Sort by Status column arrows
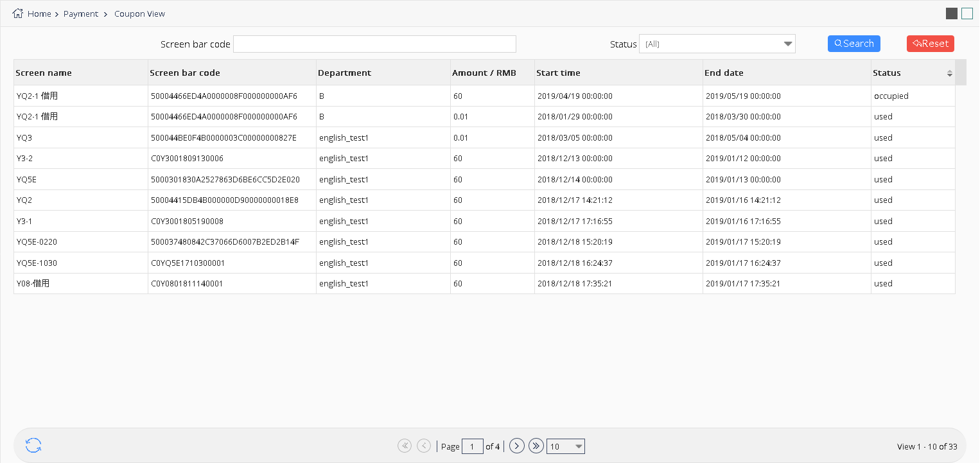Screen dimensions: 980x463 coord(950,73)
